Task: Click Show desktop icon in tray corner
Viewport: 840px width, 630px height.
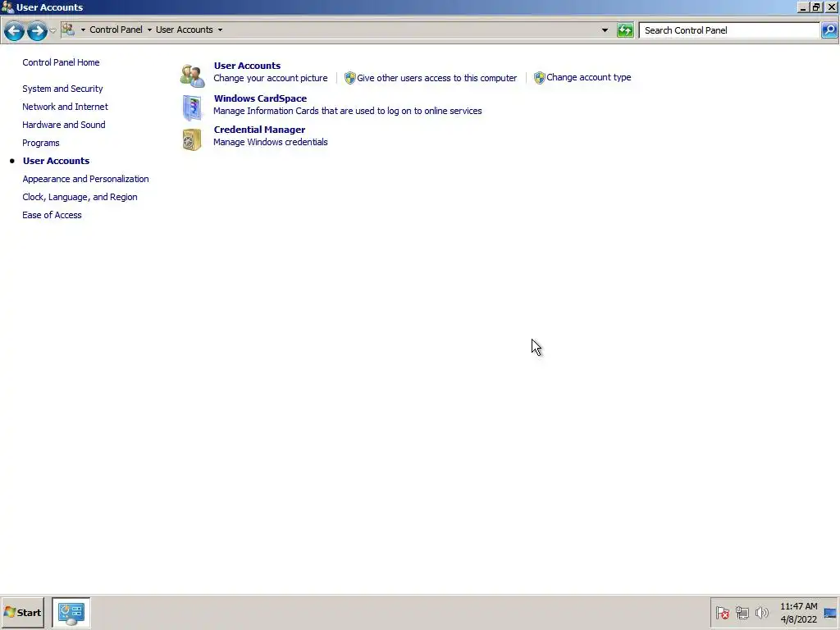Action: click(x=830, y=613)
